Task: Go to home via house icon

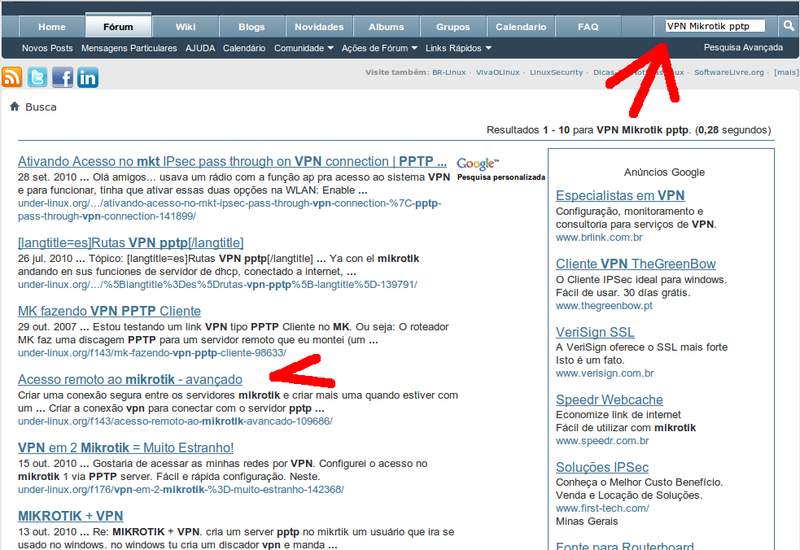Action: click(x=15, y=106)
